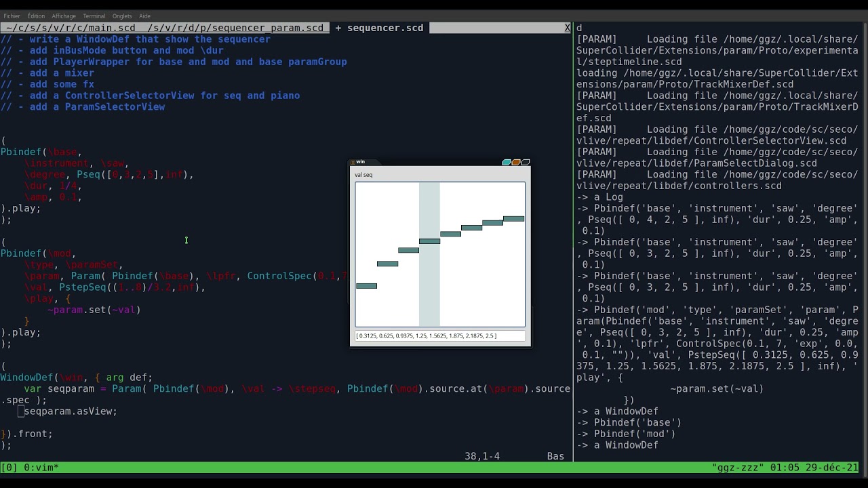This screenshot has width=868, height=488.
Task: Switch to the sequencer_param.scd vim tab
Action: click(x=235, y=28)
